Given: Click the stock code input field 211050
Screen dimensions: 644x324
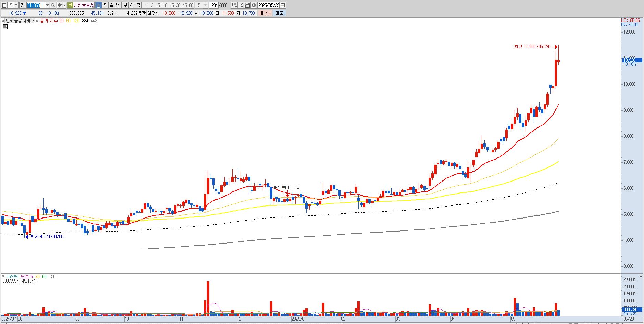Looking at the screenshot, I should (x=36, y=5).
